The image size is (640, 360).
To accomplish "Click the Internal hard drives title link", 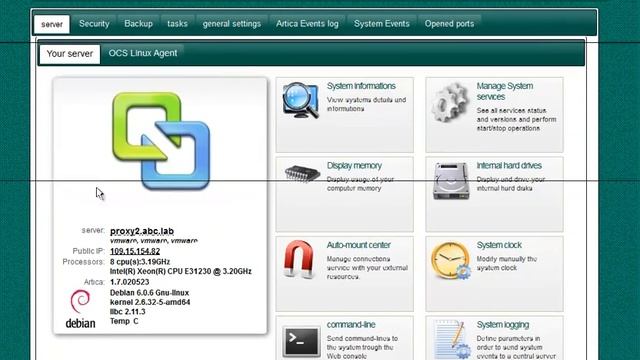I will 509,166.
